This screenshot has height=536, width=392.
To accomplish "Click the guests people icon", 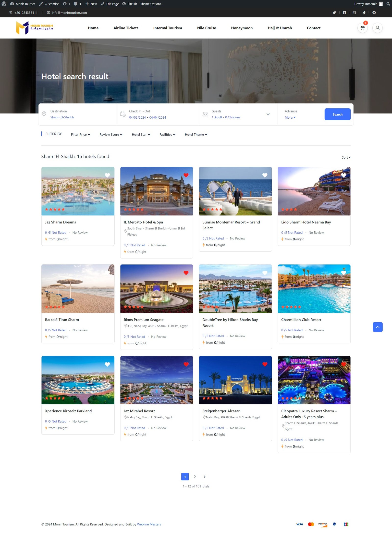I will pos(205,114).
